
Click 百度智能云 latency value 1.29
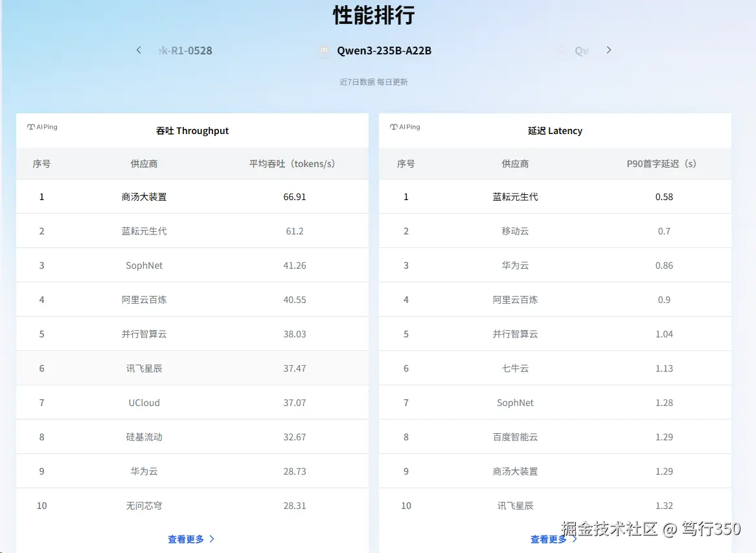(664, 437)
